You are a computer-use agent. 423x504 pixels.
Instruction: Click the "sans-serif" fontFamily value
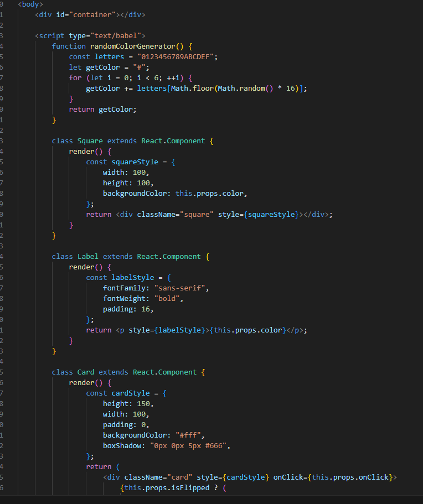[179, 288]
